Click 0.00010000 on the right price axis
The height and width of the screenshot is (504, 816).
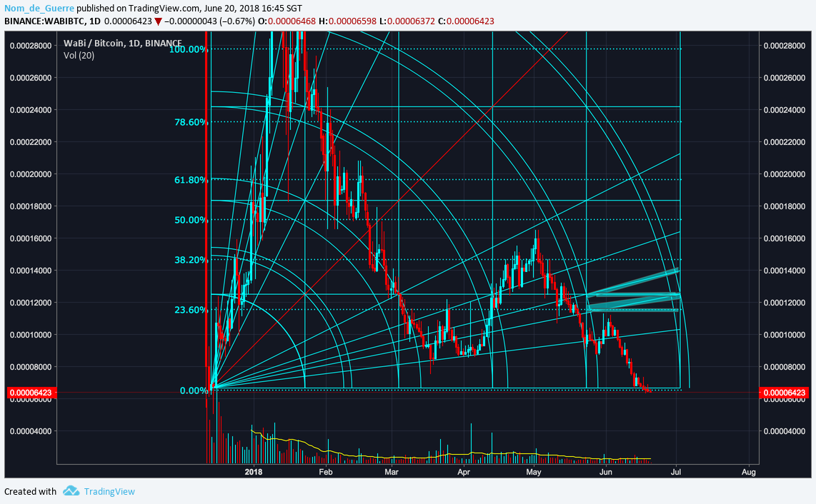[x=785, y=335]
